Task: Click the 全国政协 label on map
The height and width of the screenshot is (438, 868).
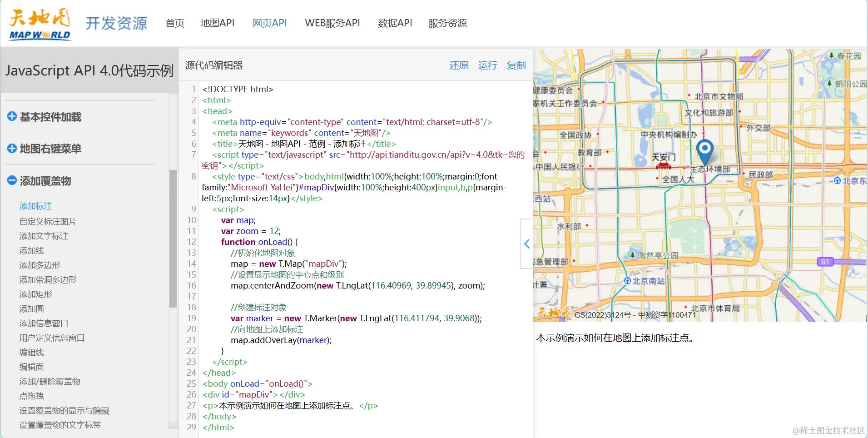Action: 575,135
